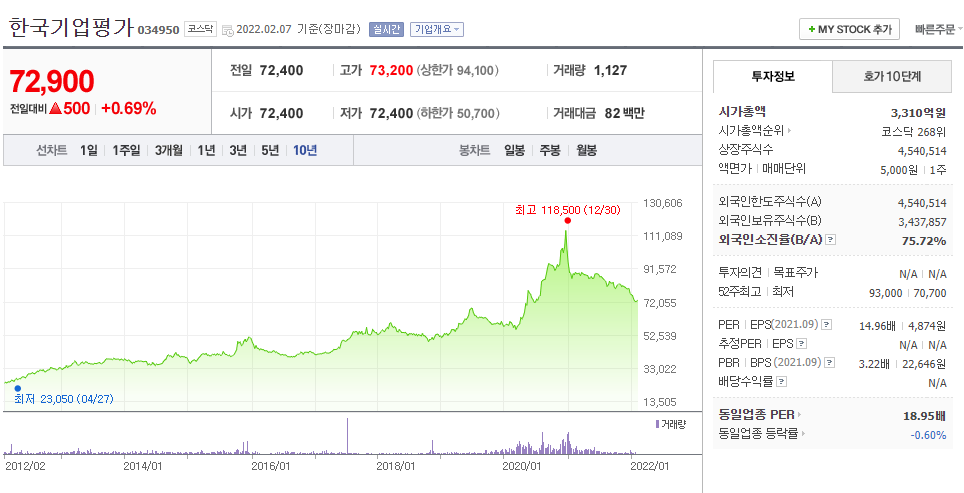Click the 실시간 button
This screenshot has height=493, width=964.
386,29
